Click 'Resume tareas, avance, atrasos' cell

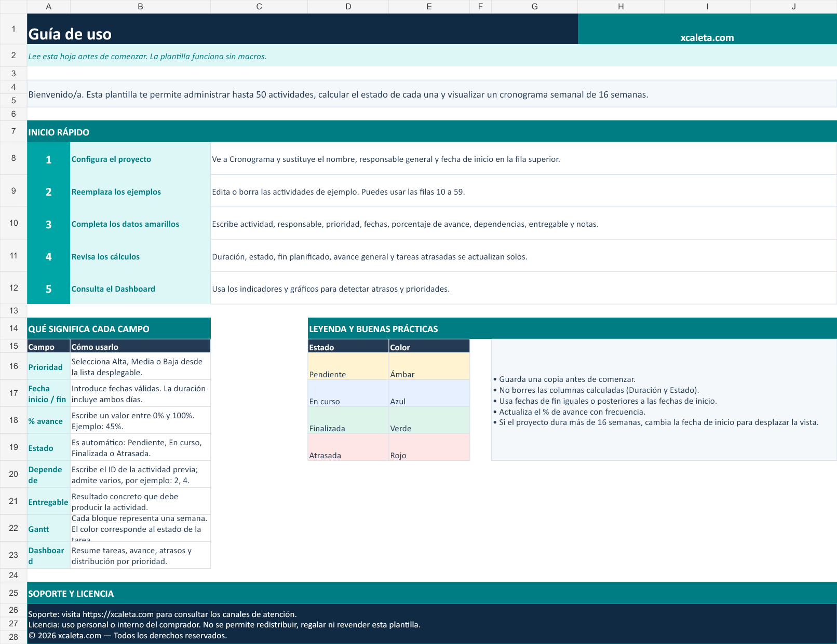[x=140, y=555]
